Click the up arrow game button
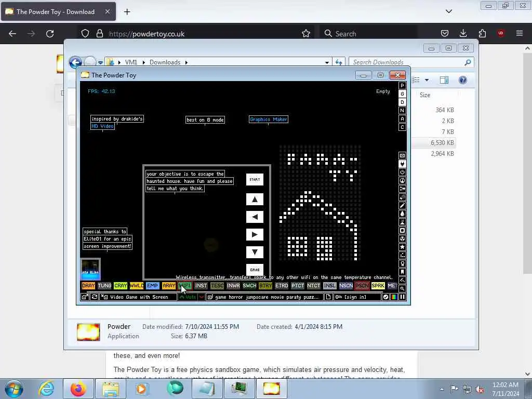The width and height of the screenshot is (532, 399). point(255,199)
